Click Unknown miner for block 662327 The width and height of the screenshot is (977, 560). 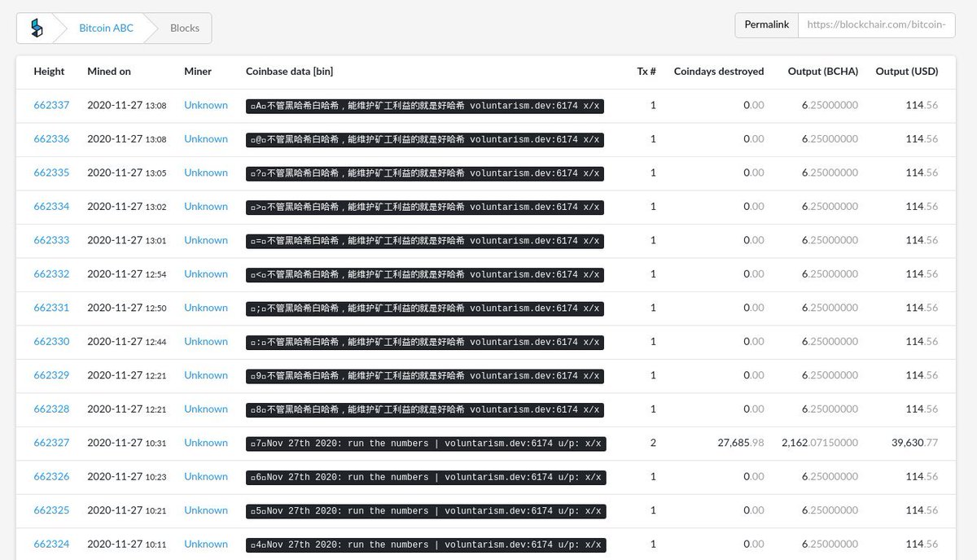[x=206, y=443]
